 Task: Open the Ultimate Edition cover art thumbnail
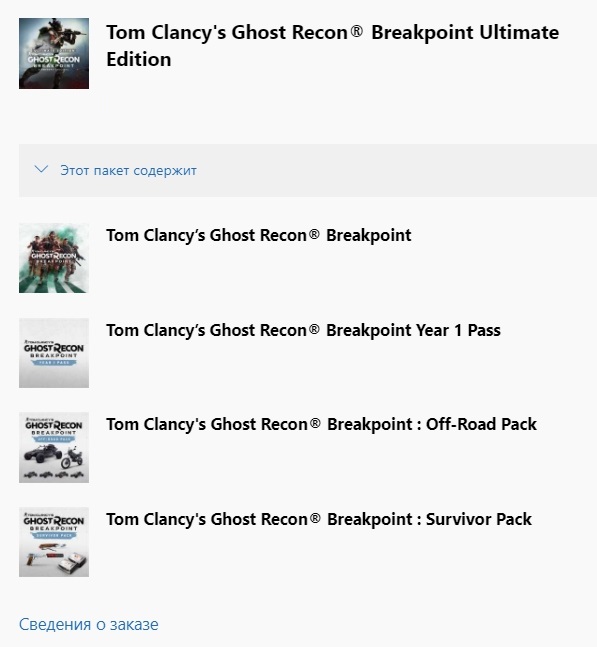click(54, 53)
